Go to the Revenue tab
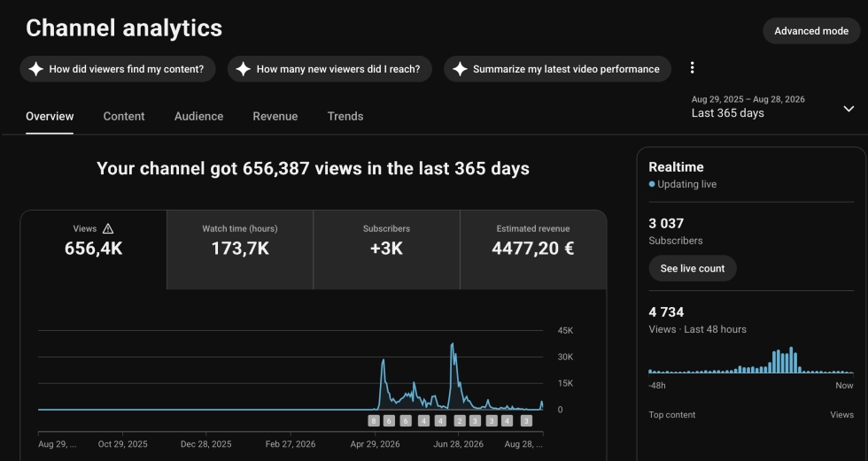This screenshot has width=868, height=461. (275, 117)
